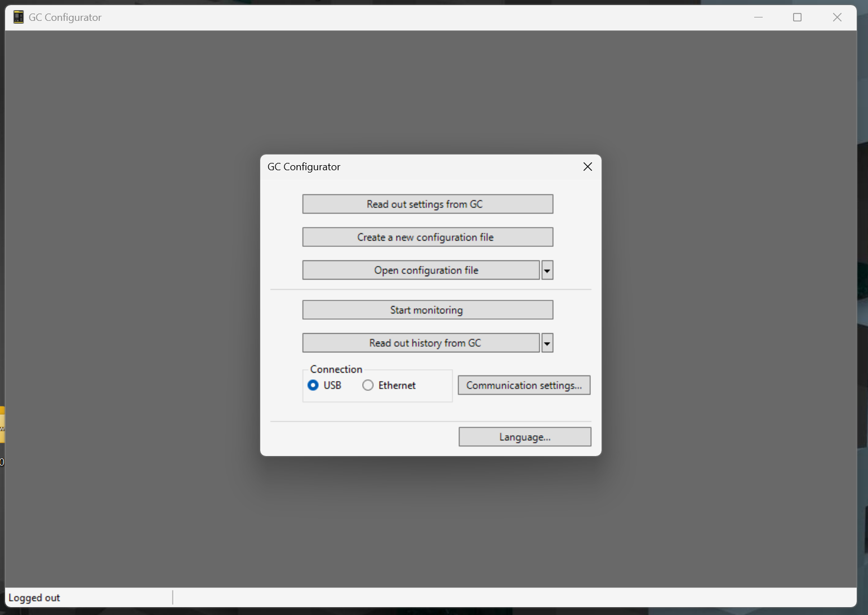Select the Ethernet connection radio button
Image resolution: width=868 pixels, height=615 pixels.
[368, 386]
